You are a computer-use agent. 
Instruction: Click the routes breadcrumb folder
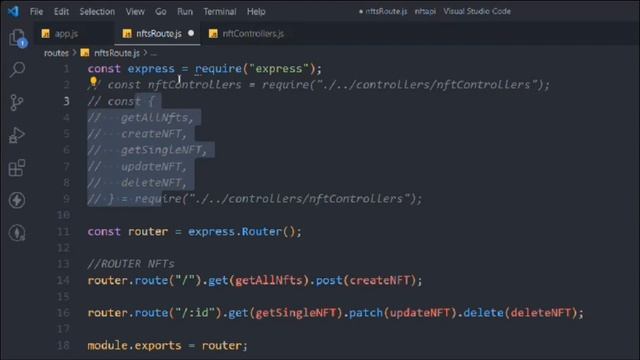pos(56,53)
